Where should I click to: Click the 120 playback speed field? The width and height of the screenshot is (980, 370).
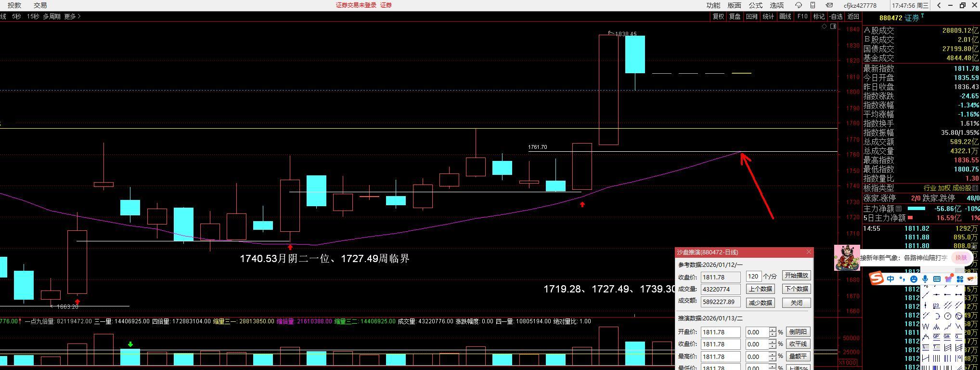click(754, 276)
